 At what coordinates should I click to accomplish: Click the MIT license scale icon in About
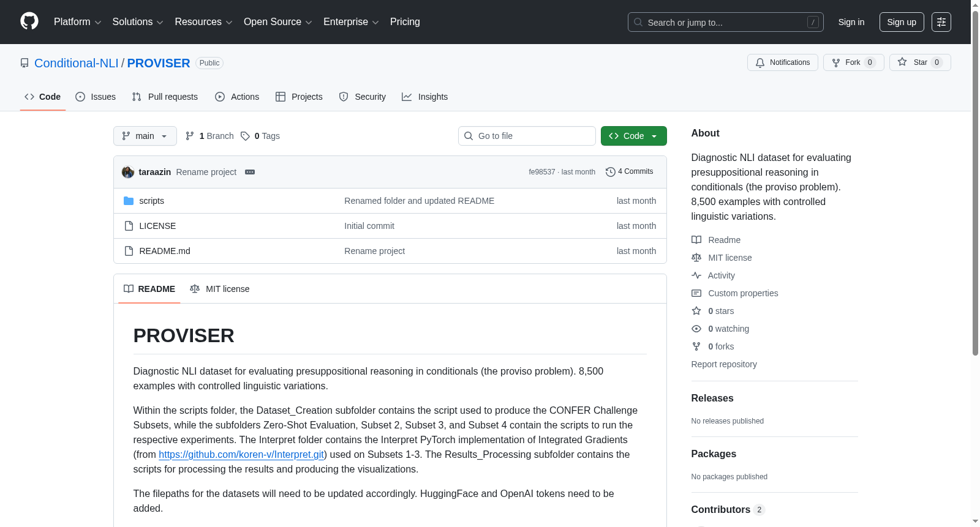coord(696,258)
